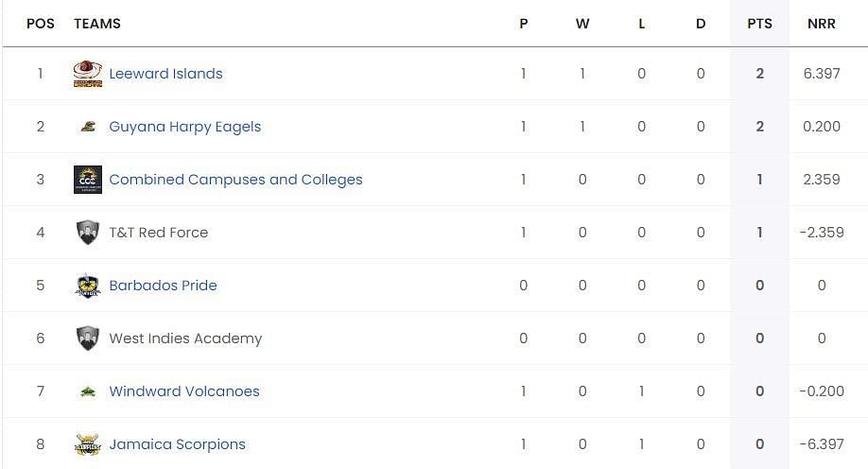
Task: Open Combined Campuses and Colleges team page
Action: point(235,180)
